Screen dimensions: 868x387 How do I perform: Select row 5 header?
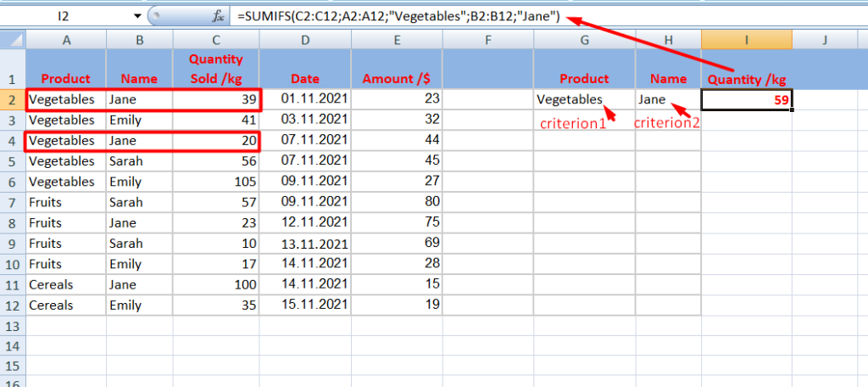(x=13, y=161)
